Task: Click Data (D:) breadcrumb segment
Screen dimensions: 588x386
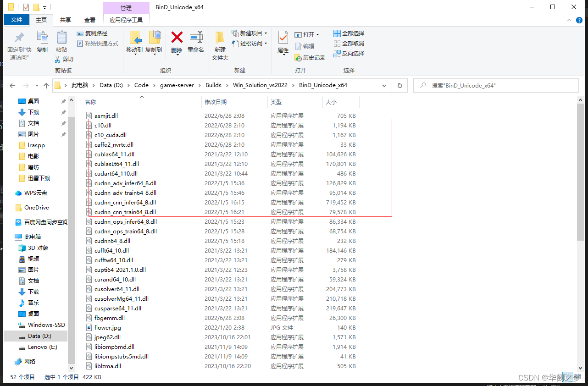Action: 112,85
